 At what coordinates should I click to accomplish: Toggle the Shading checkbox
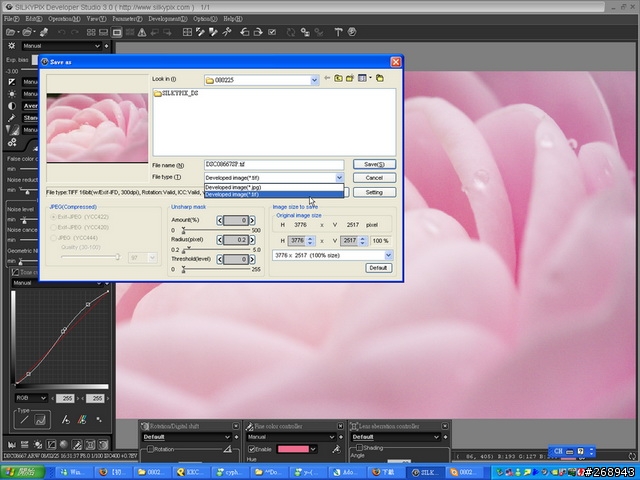(x=359, y=448)
